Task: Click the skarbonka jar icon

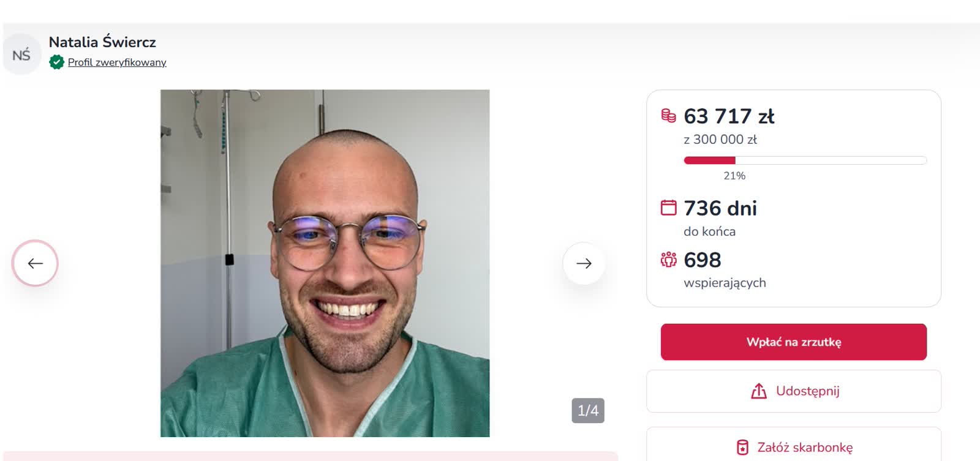Action: [742, 448]
